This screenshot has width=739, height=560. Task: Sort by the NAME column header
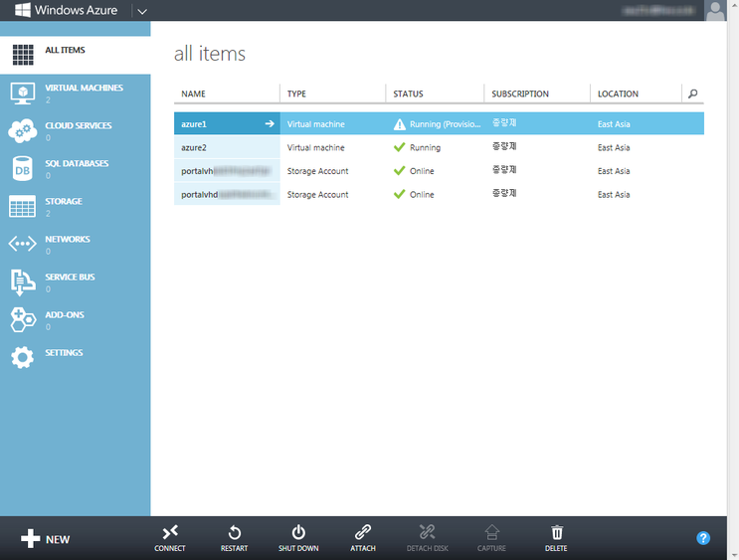[x=193, y=93]
